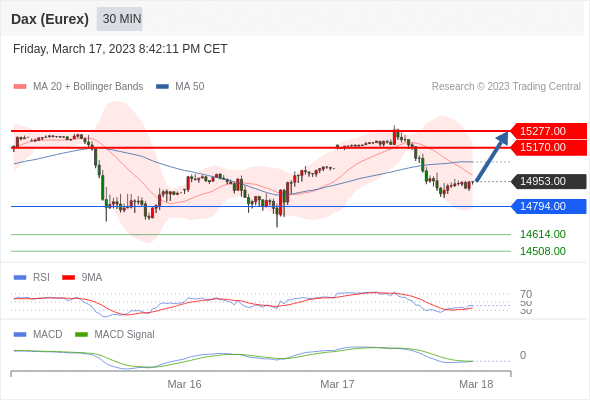Viewport: 590px width, 400px height.
Task: Click the 14614.00 support level value
Action: click(543, 234)
